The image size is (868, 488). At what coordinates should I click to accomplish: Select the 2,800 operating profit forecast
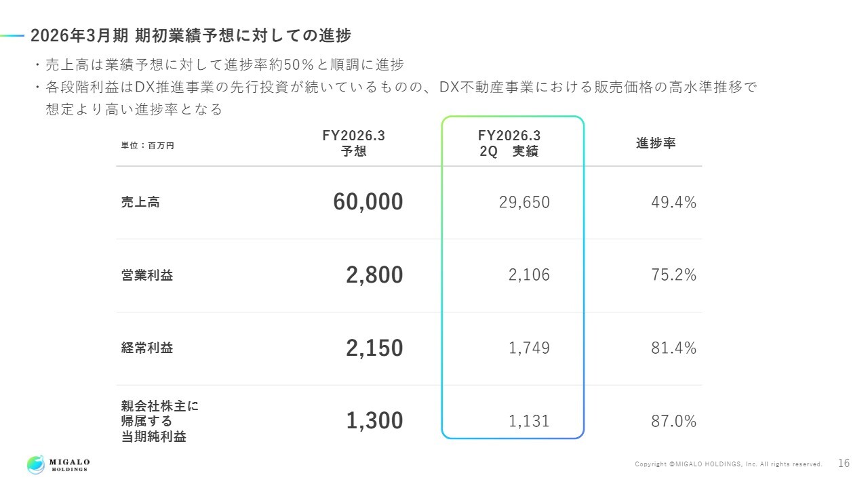[374, 275]
